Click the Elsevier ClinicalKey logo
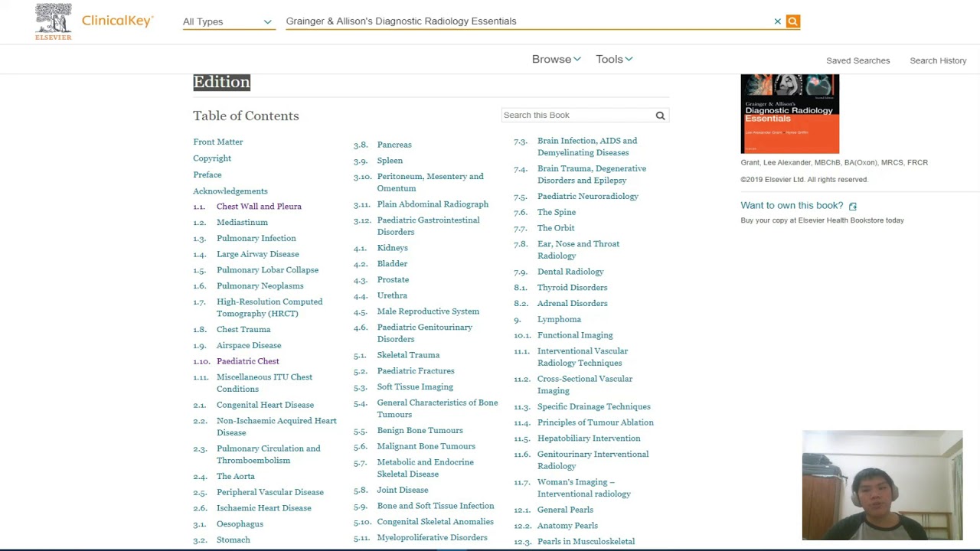 (94, 21)
